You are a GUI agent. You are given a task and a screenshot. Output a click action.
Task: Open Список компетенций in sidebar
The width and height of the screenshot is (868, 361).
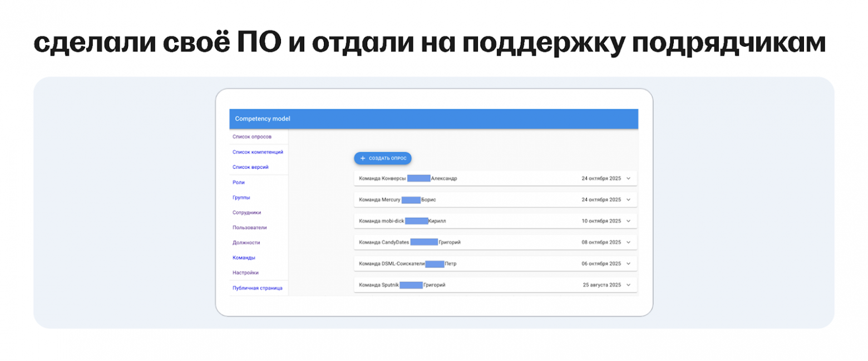click(258, 152)
